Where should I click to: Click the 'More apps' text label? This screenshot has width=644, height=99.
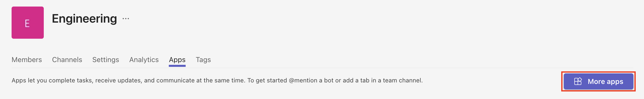pyautogui.click(x=606, y=81)
